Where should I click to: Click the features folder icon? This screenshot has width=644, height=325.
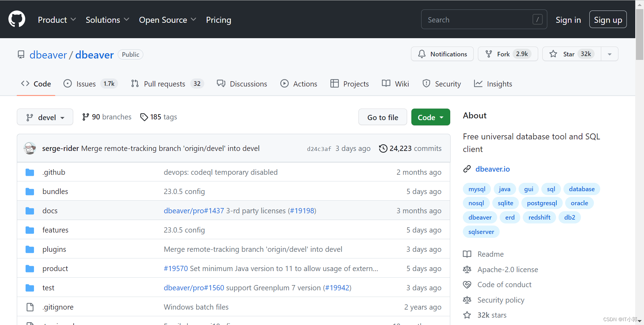[30, 230]
